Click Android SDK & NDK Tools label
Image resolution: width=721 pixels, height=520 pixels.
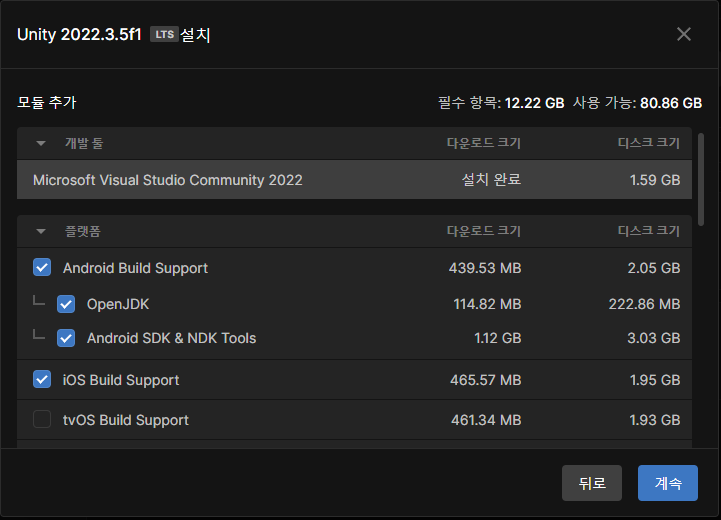pos(172,338)
